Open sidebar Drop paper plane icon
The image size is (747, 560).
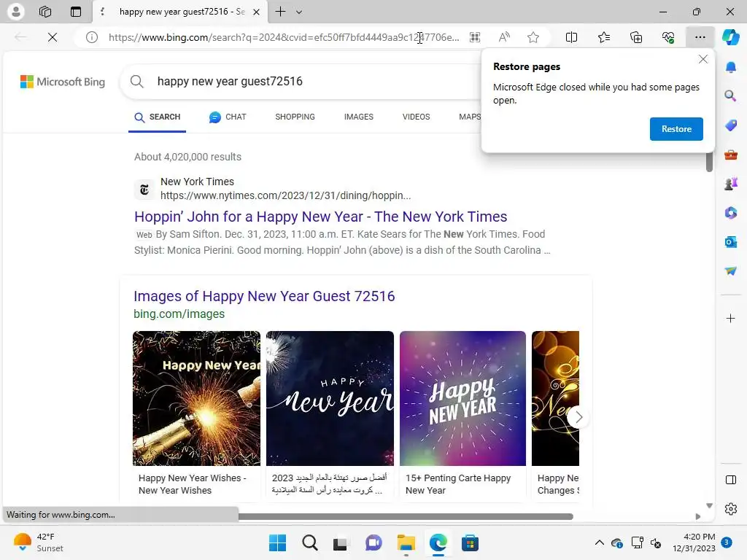click(x=730, y=271)
